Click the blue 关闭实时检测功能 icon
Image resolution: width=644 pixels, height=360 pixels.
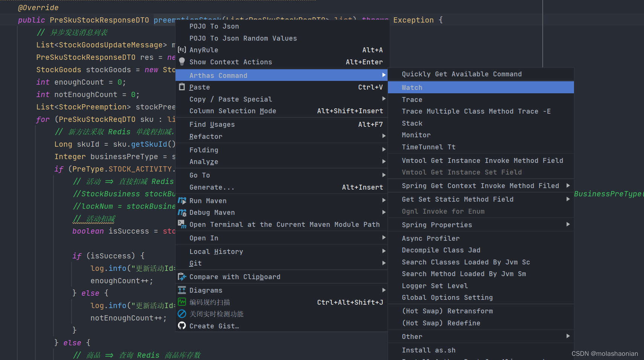click(x=182, y=314)
